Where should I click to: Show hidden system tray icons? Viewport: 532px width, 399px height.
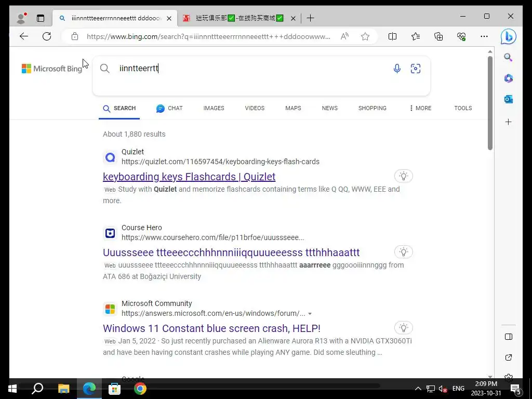click(418, 389)
